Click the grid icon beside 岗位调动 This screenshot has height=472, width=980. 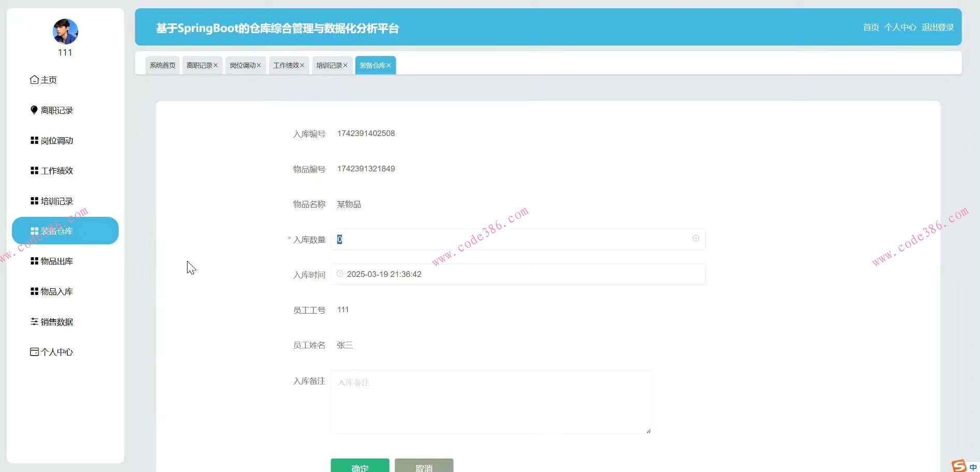pyautogui.click(x=34, y=140)
